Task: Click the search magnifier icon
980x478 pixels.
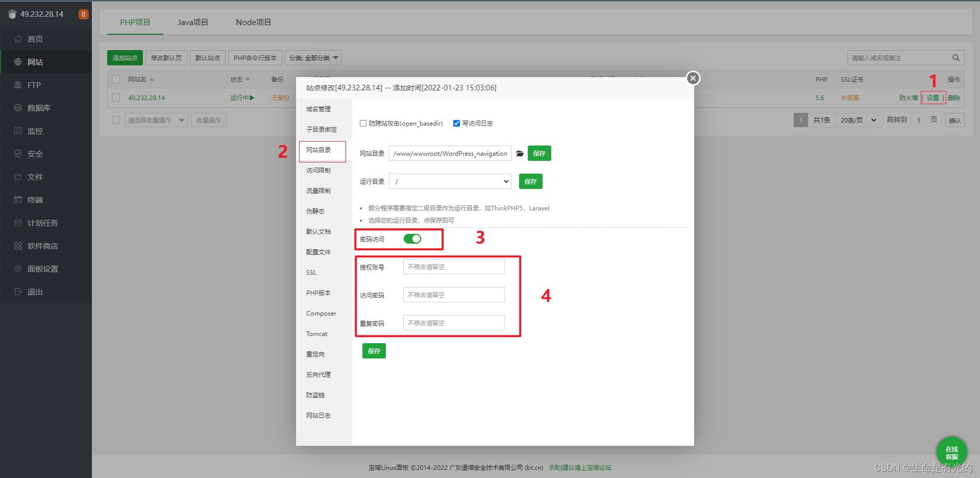Action: pyautogui.click(x=956, y=58)
